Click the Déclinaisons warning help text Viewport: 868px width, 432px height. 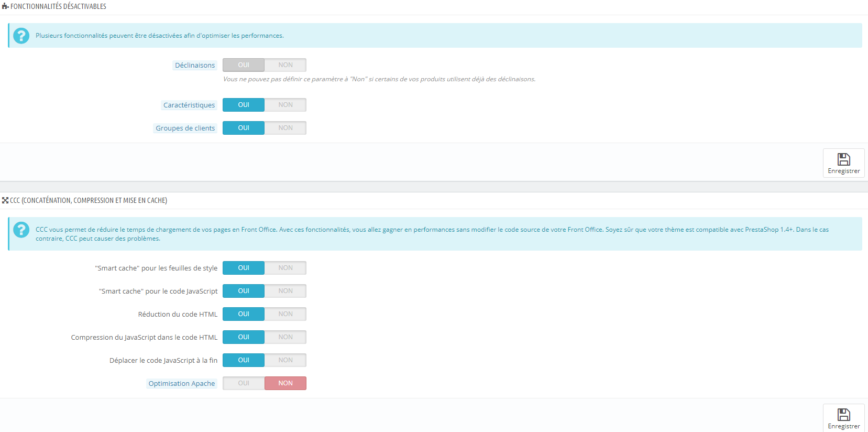point(379,79)
